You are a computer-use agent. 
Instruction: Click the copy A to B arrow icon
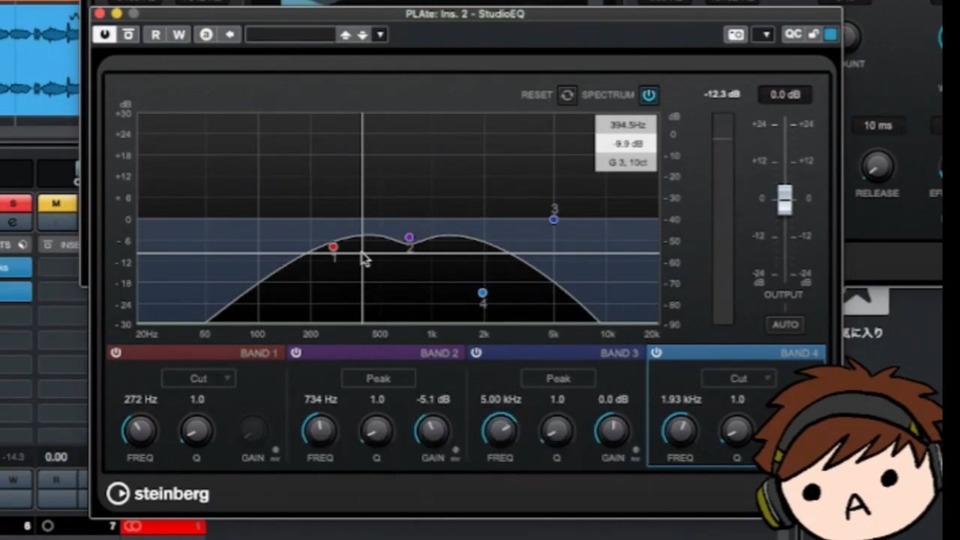230,35
